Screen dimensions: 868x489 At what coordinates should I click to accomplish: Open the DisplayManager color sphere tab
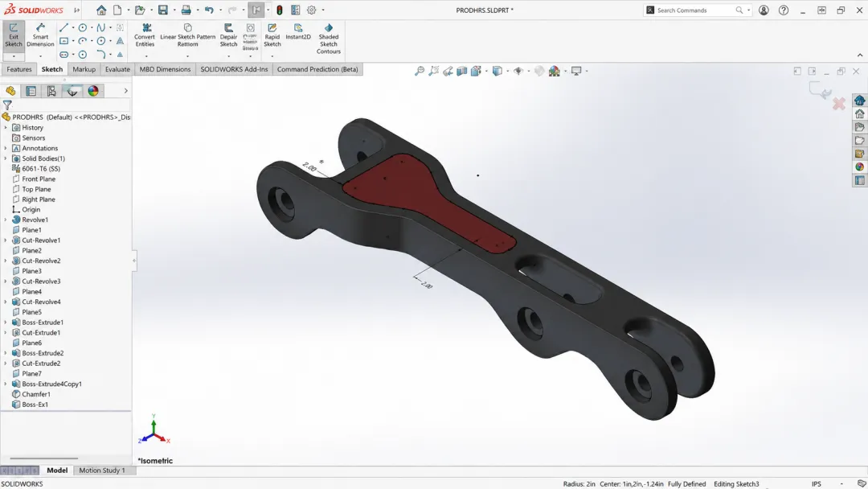tap(93, 91)
